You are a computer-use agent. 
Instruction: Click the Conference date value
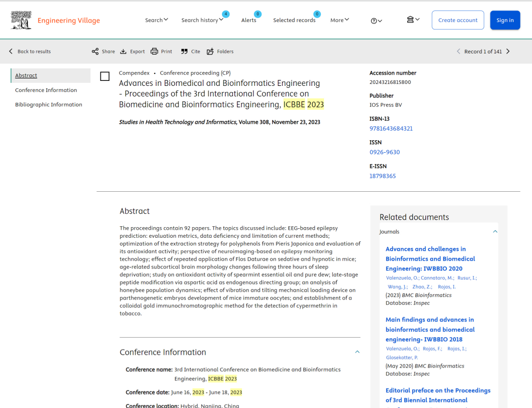click(206, 393)
